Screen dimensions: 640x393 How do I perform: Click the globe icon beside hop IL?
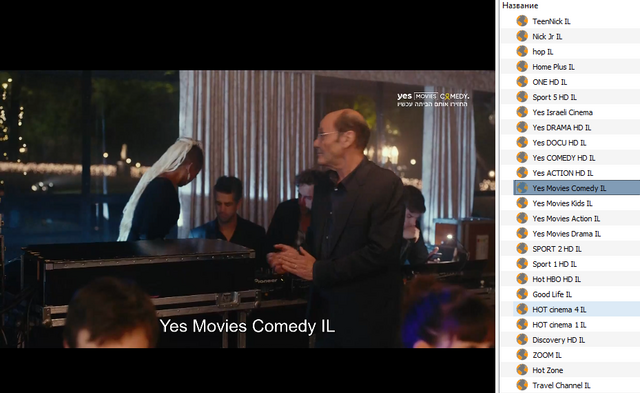pos(522,51)
